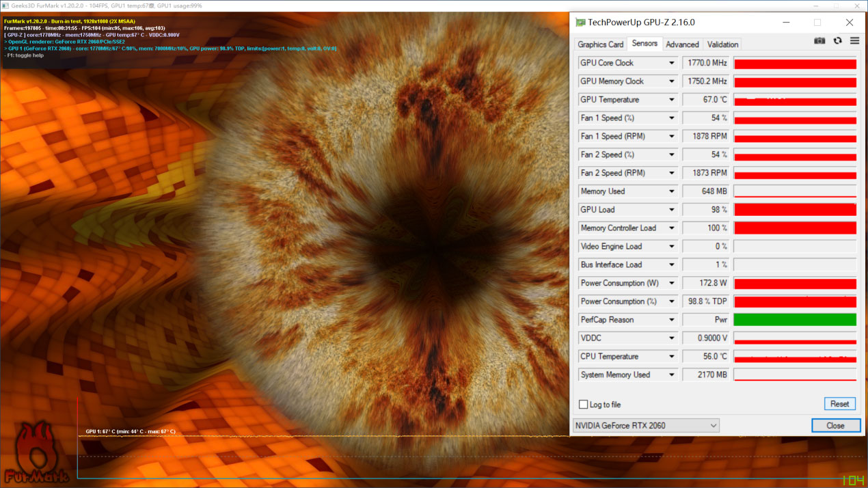Expand the GPU Core Clock sensor dropdown
Image resolution: width=868 pixels, height=488 pixels.
[x=671, y=63]
